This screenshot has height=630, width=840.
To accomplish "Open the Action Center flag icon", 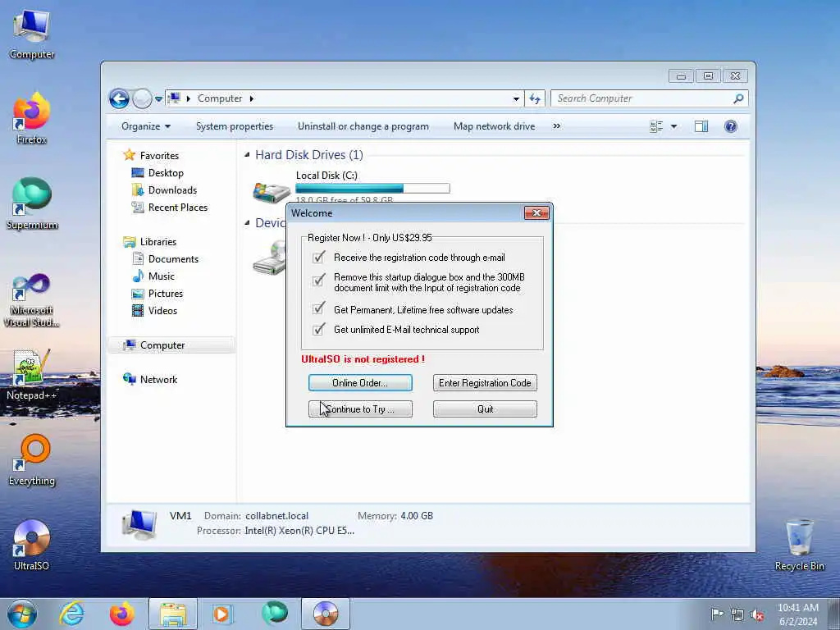I will 717,614.
